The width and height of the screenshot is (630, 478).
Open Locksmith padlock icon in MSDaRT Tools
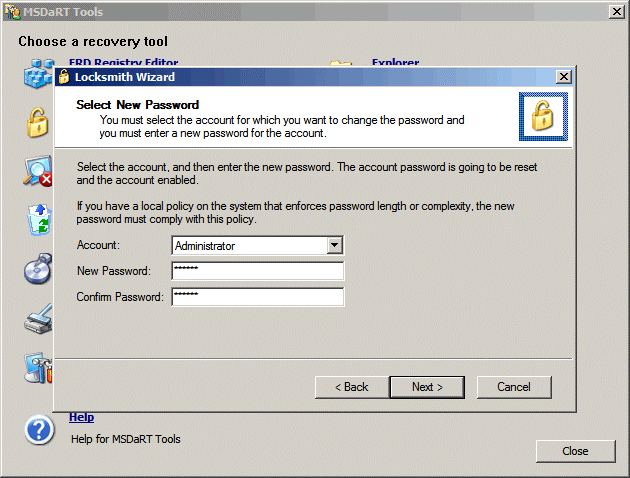coord(38,123)
